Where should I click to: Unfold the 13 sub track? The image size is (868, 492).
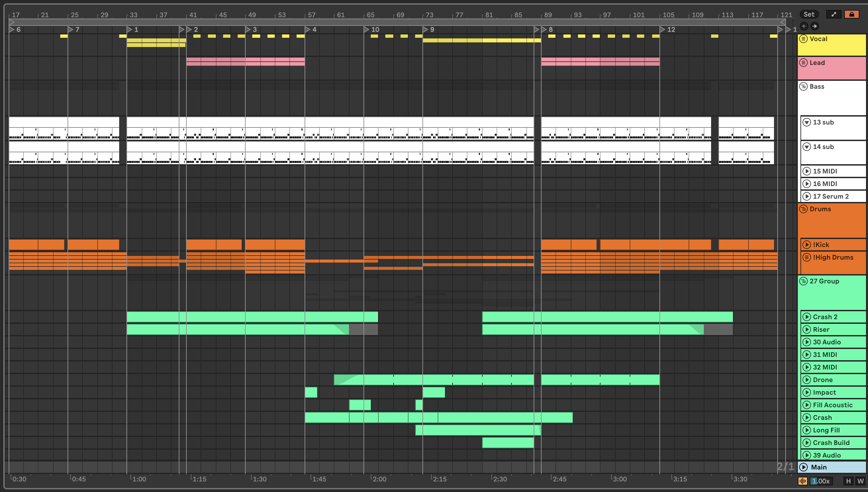pyautogui.click(x=806, y=122)
